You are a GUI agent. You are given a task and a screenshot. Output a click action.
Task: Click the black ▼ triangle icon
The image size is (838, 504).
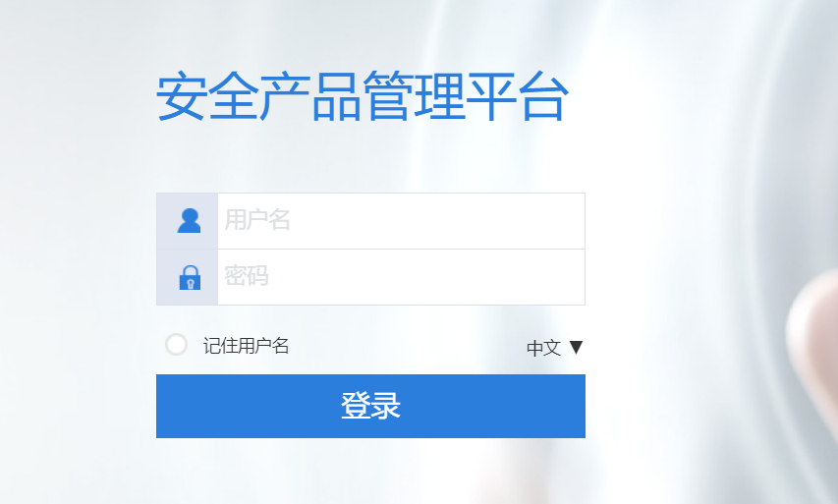click(x=576, y=348)
